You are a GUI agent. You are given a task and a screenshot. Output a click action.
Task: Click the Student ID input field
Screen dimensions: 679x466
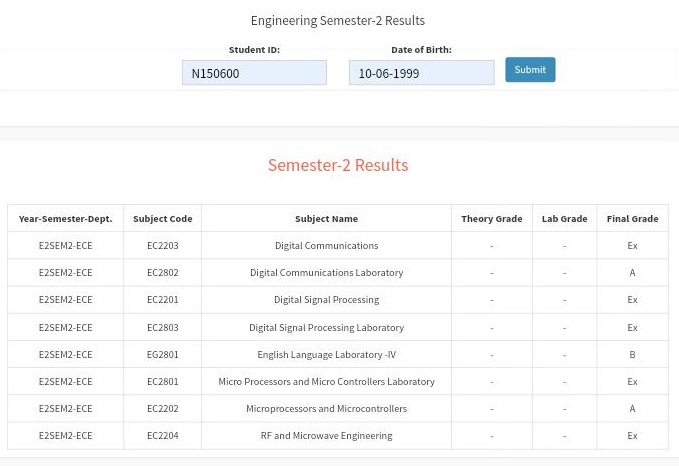tap(254, 73)
